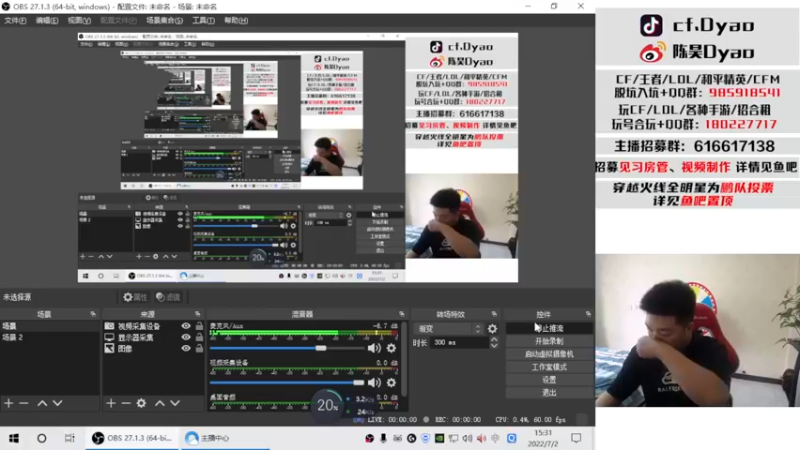Hide 显示器采集 source with eye icon
This screenshot has width=800, height=450.
tap(186, 337)
